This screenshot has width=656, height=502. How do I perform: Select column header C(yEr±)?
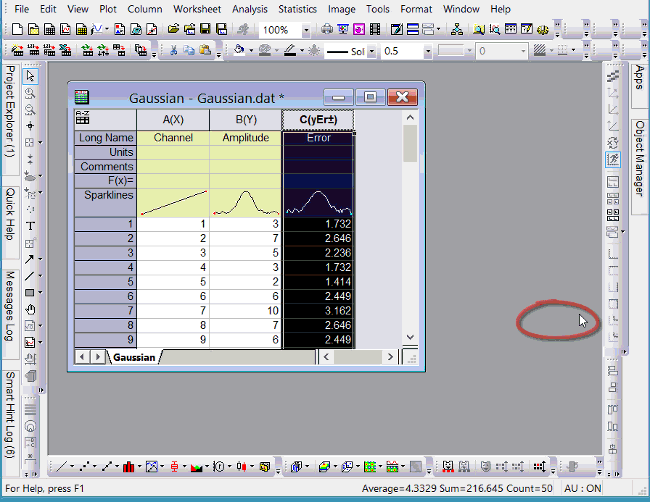tap(318, 120)
